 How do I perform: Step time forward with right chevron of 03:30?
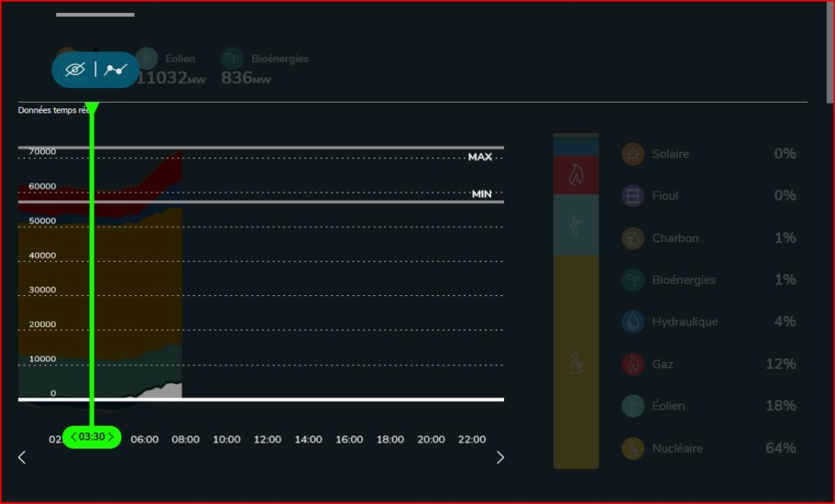111,437
